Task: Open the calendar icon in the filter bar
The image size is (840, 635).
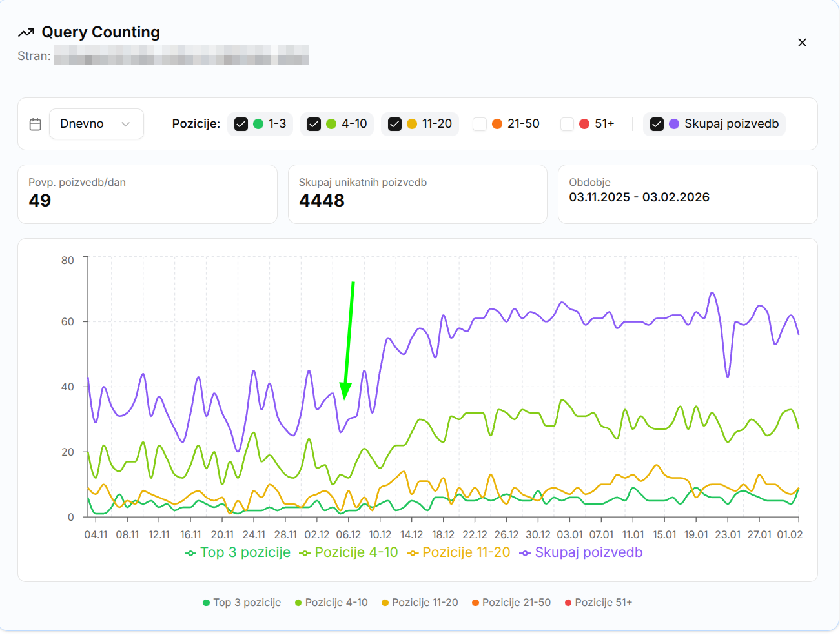Action: 36,124
